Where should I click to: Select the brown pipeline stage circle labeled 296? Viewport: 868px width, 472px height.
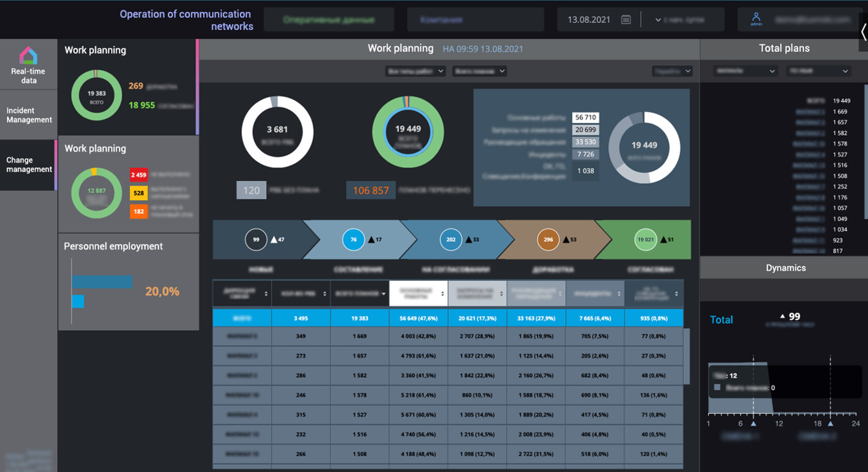point(548,240)
